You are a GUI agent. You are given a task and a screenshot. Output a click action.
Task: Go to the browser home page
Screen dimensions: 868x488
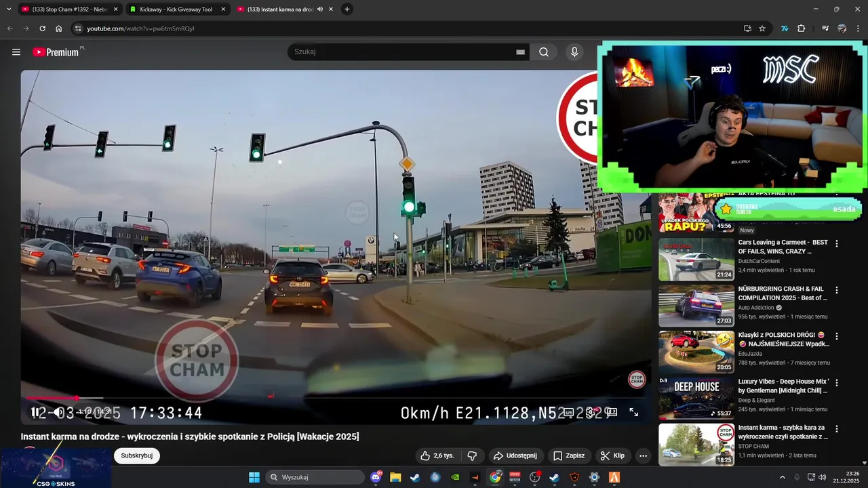(x=59, y=28)
